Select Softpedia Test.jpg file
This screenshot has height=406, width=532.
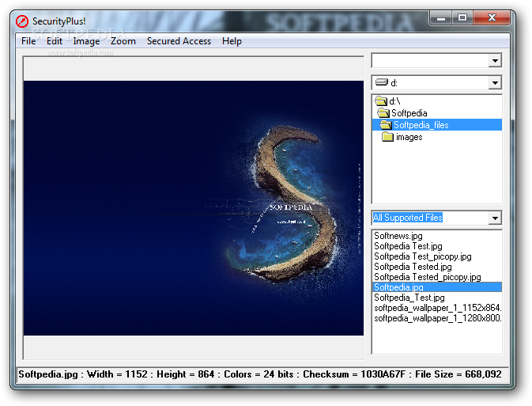point(408,246)
